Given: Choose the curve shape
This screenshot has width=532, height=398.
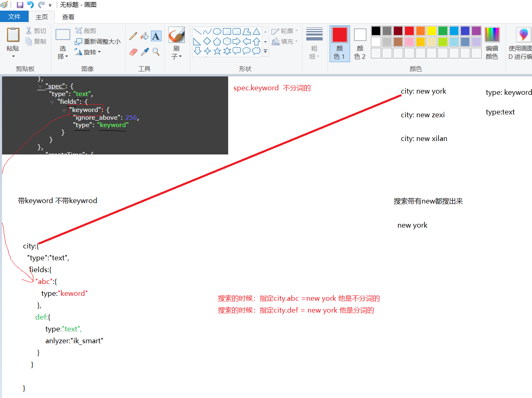Looking at the screenshot, I should (x=207, y=31).
